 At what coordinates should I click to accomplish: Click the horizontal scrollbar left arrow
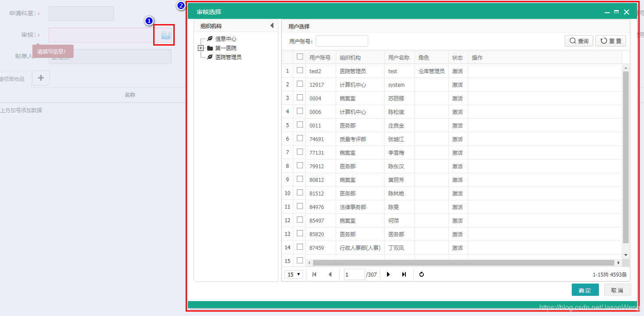point(309,263)
